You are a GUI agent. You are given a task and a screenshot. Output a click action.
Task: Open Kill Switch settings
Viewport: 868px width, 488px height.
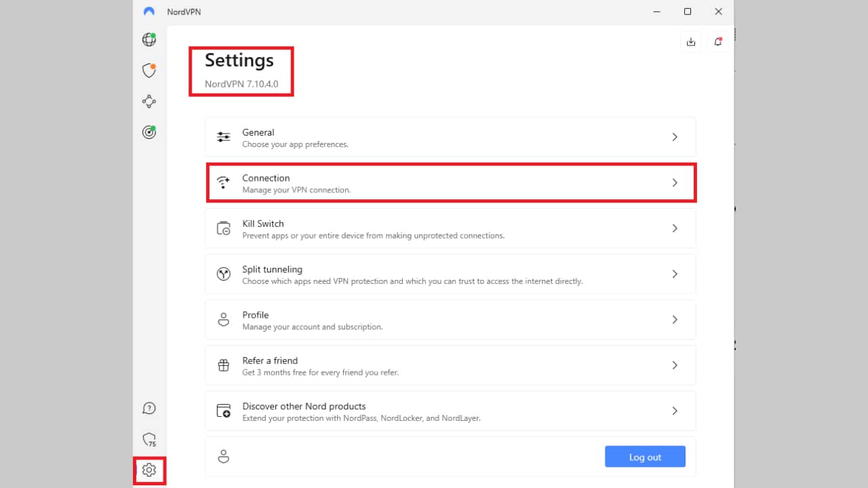[450, 228]
